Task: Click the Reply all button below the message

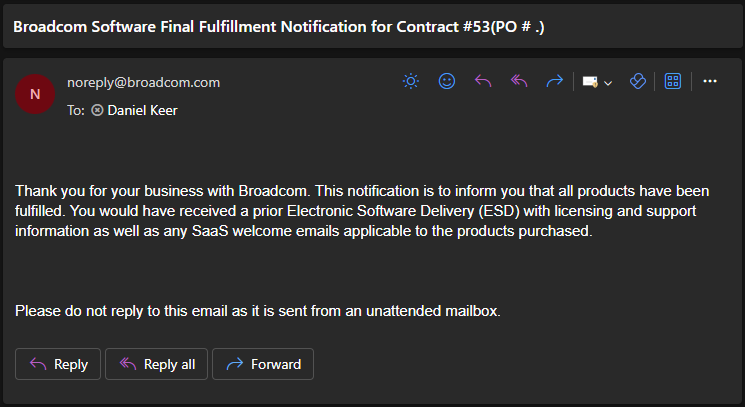Action: click(x=156, y=364)
